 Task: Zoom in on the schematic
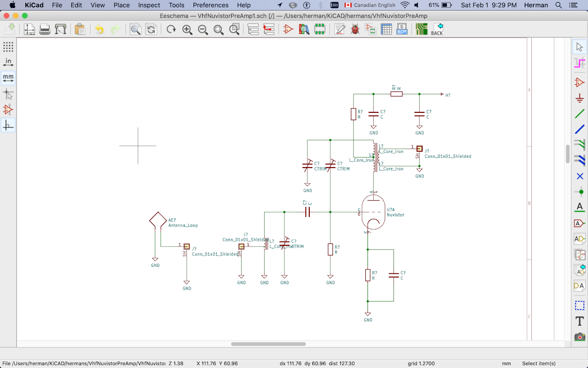[187, 29]
